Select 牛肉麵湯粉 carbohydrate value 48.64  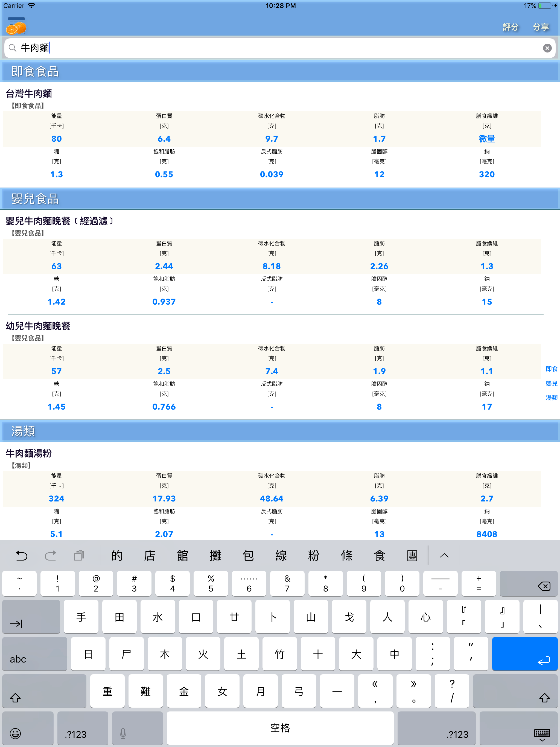(272, 498)
